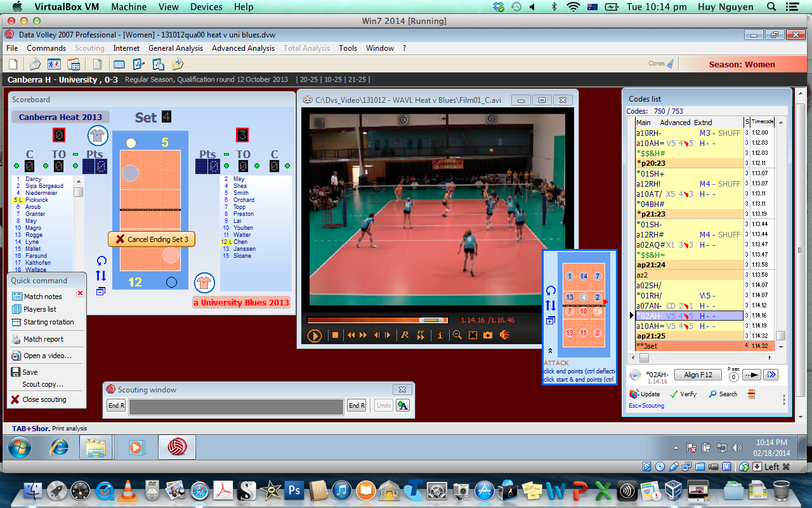The height and width of the screenshot is (508, 812).
Task: Stop the video with the square button
Action: click(x=335, y=335)
